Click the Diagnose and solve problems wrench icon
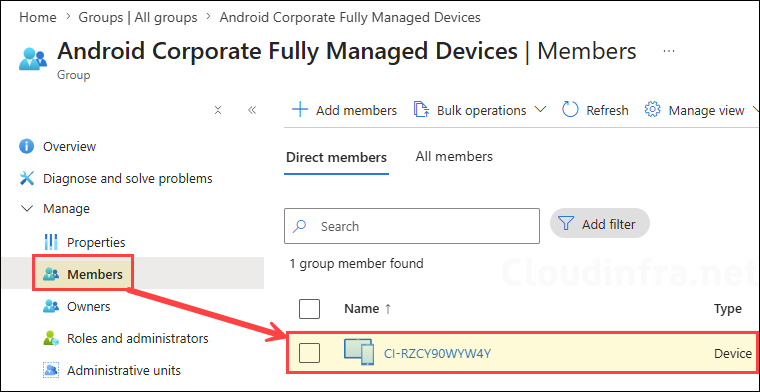This screenshot has height=392, width=760. (27, 178)
